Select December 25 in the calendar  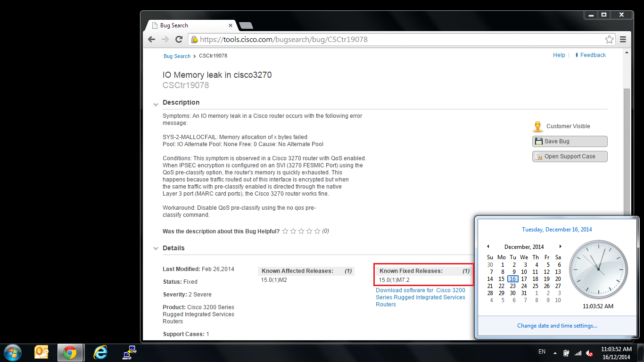[x=535, y=286]
